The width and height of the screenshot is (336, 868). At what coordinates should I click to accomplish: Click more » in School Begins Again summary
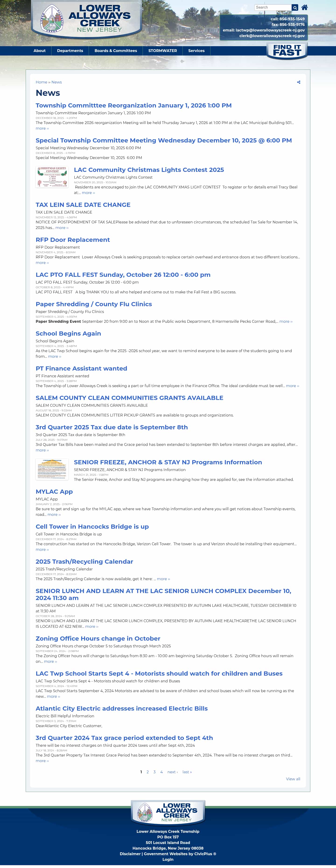pos(55,357)
